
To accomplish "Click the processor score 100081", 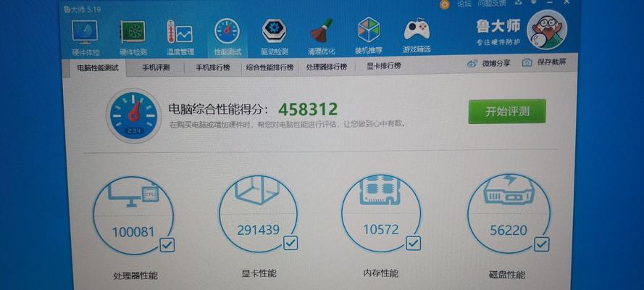I will point(133,232).
